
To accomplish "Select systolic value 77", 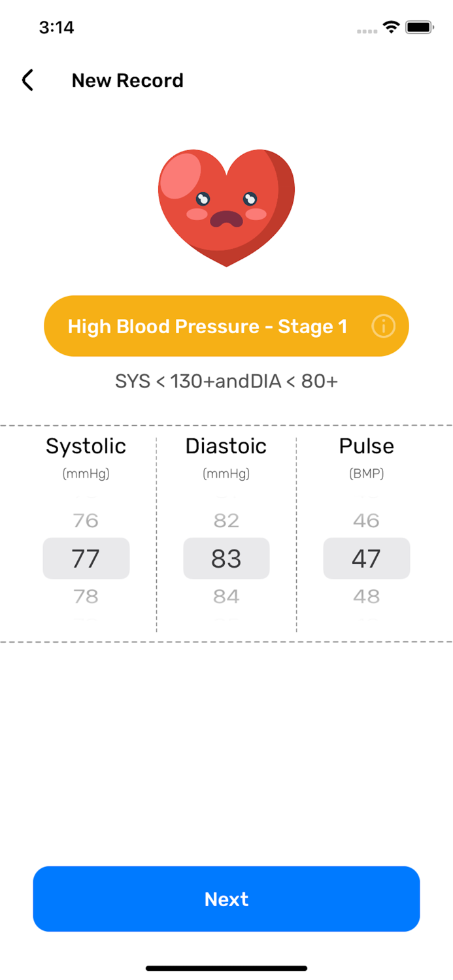I will click(x=86, y=558).
